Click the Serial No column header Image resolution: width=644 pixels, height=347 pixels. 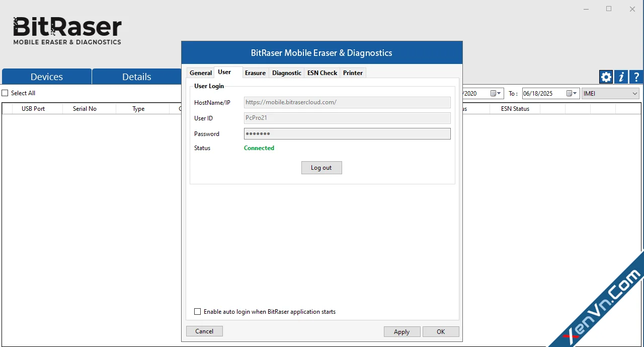pos(85,109)
